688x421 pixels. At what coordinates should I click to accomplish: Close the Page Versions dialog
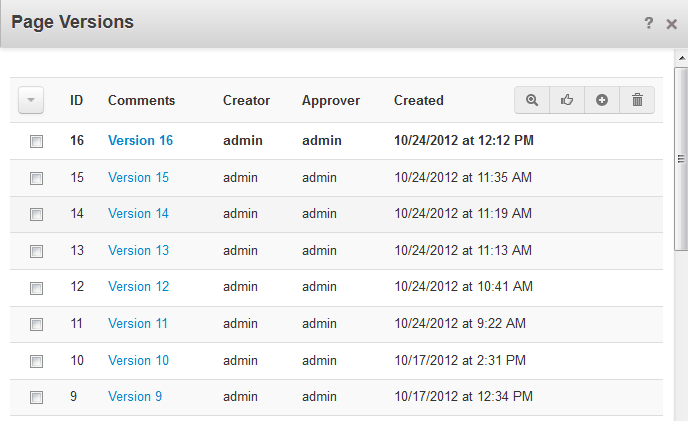(672, 23)
